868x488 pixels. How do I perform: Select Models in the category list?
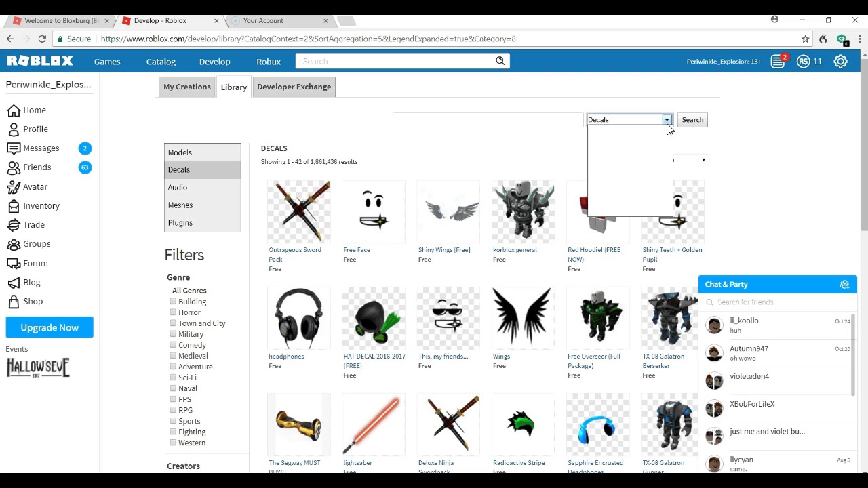203,152
